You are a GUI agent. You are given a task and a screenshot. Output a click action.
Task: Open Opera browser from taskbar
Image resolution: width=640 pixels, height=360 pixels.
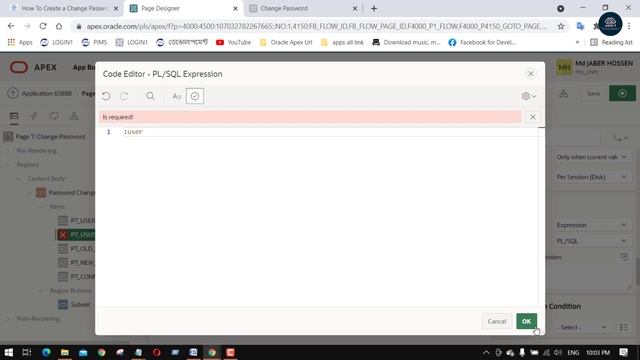157,352
